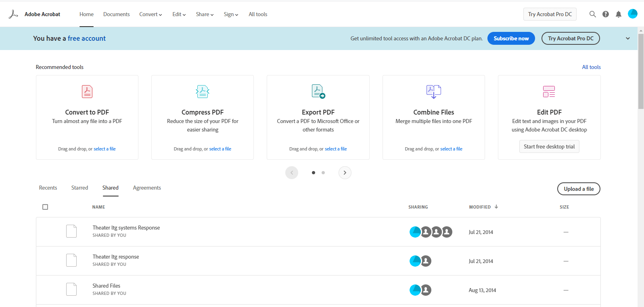Click the Subscribe now button
644x307 pixels.
(511, 38)
